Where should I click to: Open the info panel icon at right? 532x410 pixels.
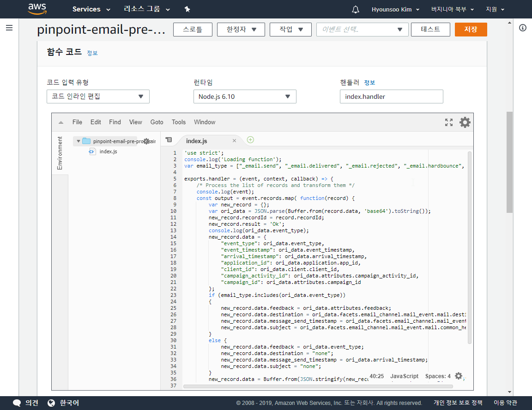[522, 28]
